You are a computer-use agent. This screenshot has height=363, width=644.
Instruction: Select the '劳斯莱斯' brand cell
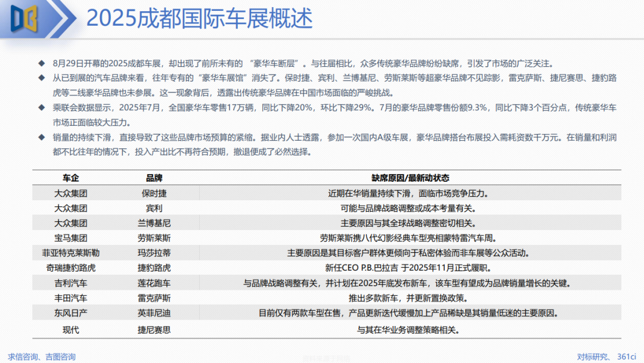pyautogui.click(x=154, y=238)
